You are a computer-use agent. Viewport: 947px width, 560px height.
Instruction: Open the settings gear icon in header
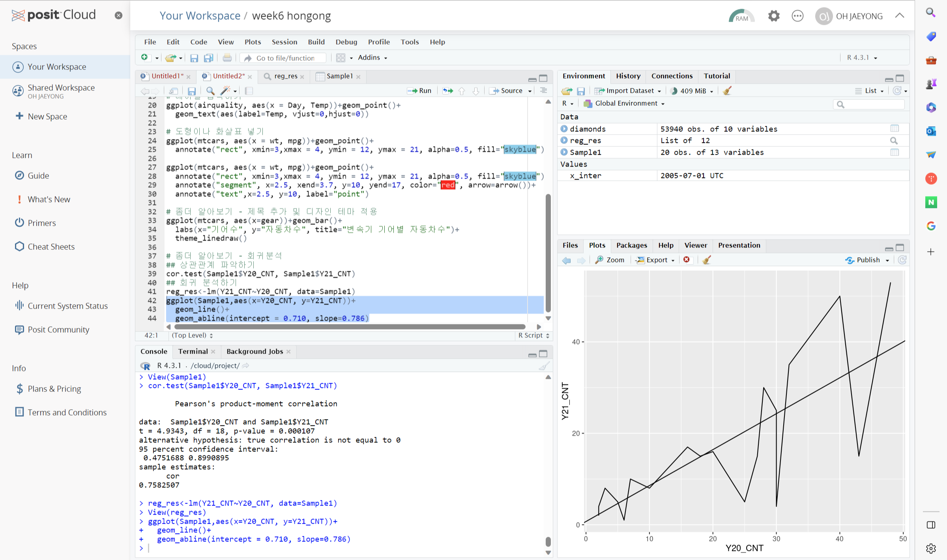coord(773,16)
